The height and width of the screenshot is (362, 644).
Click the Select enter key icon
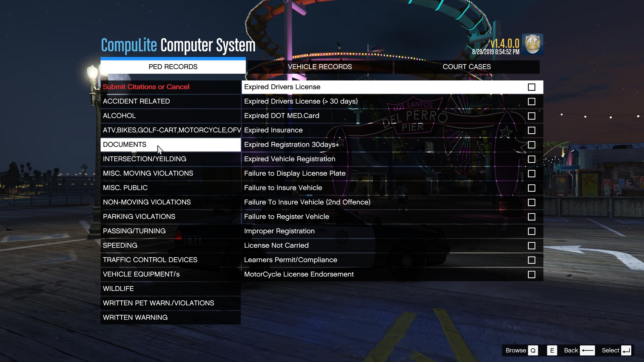pos(626,350)
